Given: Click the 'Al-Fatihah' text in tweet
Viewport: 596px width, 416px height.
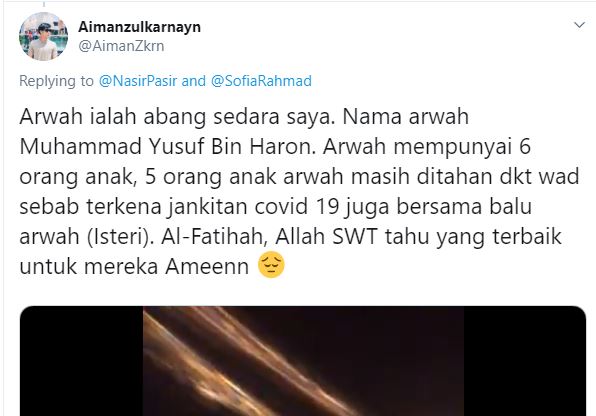Looking at the screenshot, I should click(x=212, y=237).
